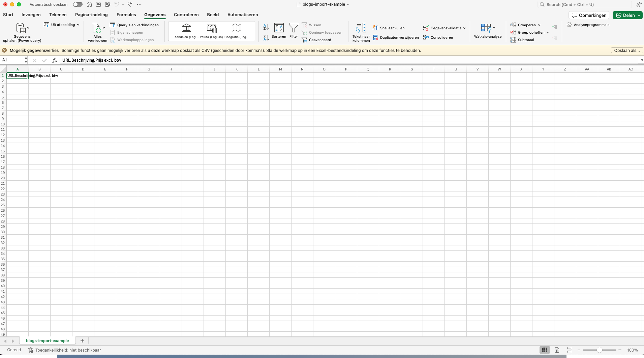Switch to Page Layout view
The width and height of the screenshot is (644, 358).
(557, 350)
